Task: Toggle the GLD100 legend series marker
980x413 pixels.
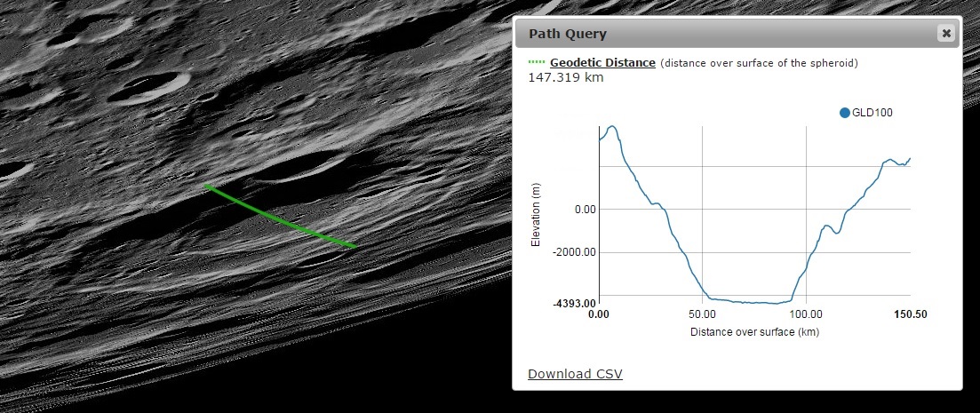Action: point(845,113)
